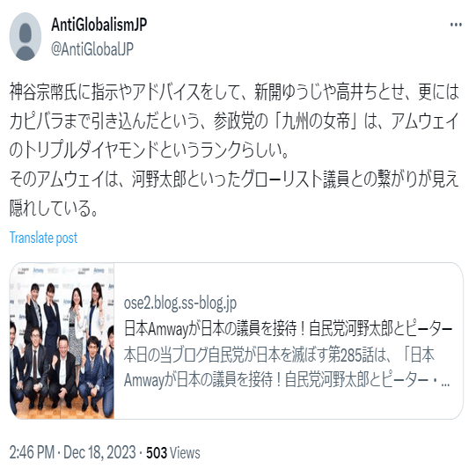Click the card description starting 本日の当ブログ
476x476 pixels.
point(279,355)
